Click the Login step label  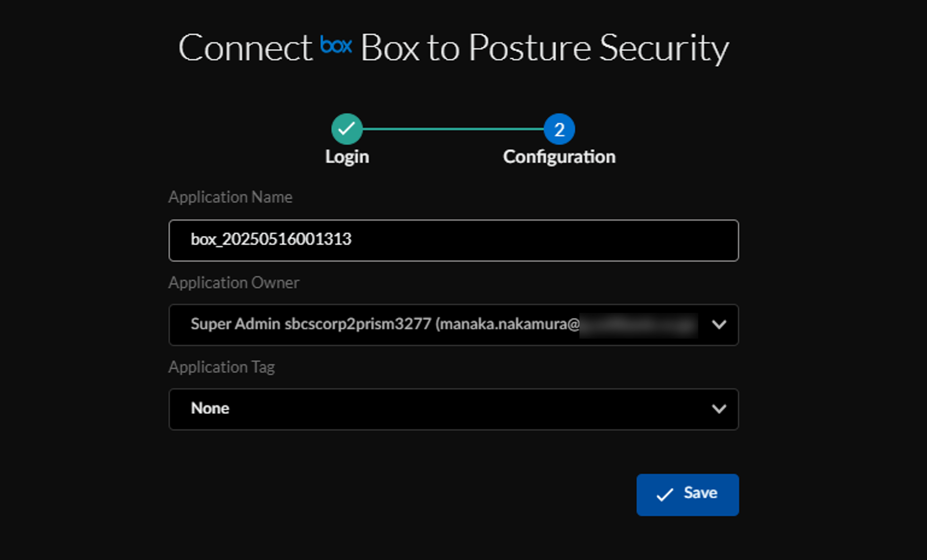347,157
